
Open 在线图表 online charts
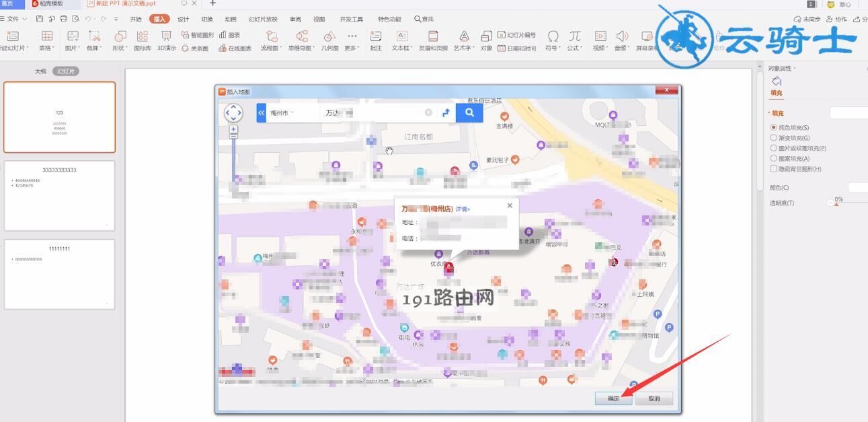235,48
